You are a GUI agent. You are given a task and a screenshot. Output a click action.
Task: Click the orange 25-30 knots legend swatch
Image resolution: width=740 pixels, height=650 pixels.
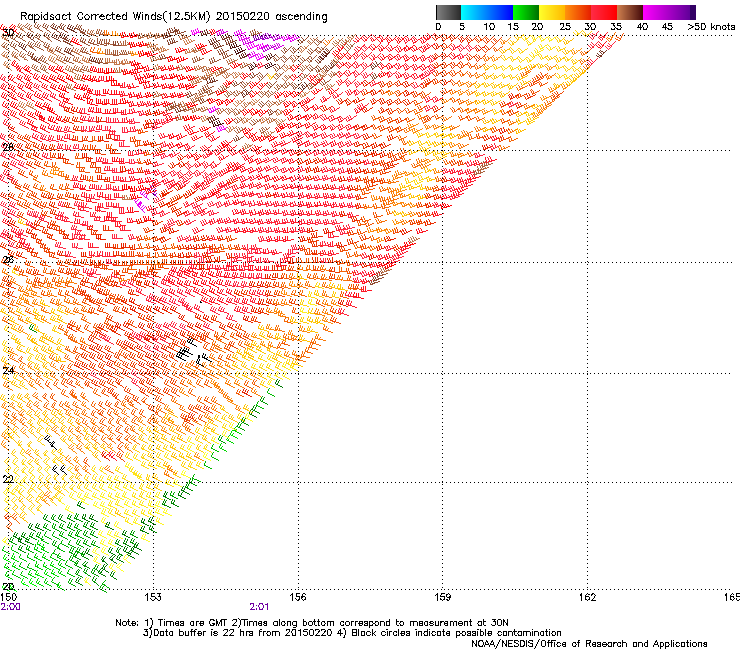578,13
